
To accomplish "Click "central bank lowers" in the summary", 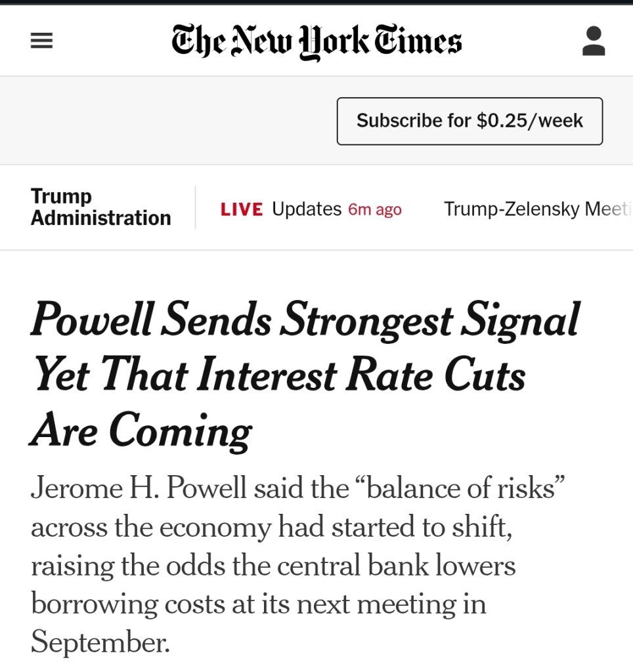I will (x=396, y=566).
